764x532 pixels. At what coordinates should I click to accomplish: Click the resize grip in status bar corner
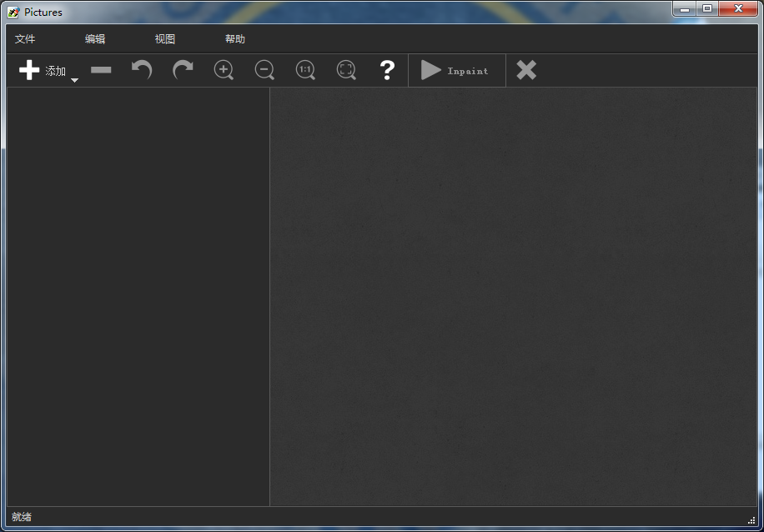pos(751,521)
